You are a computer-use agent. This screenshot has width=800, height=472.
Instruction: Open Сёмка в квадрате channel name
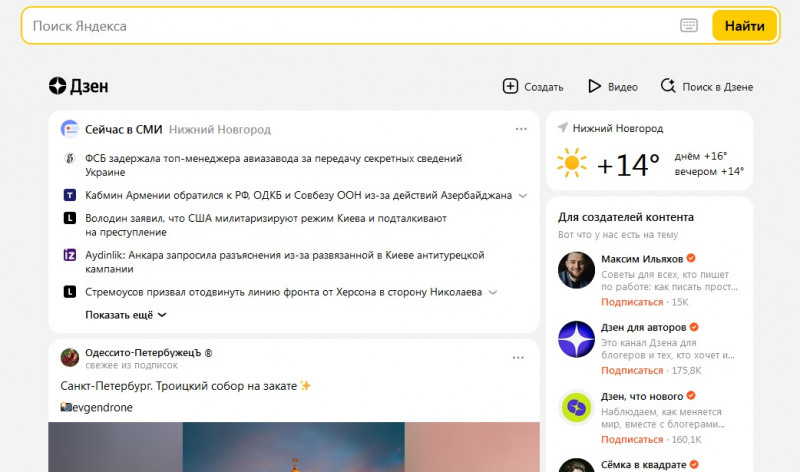coord(643,465)
